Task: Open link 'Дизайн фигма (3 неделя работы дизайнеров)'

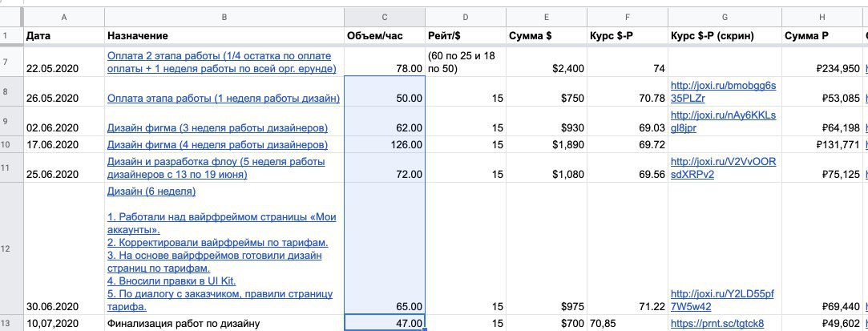Action: 217,128
